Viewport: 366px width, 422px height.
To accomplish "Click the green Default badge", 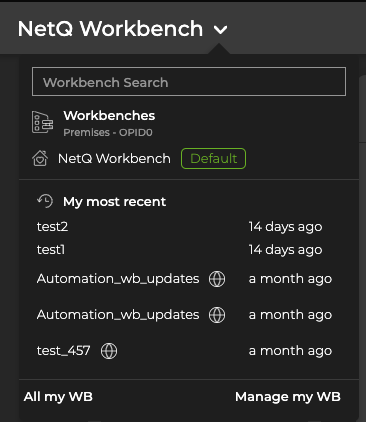I will [213, 158].
